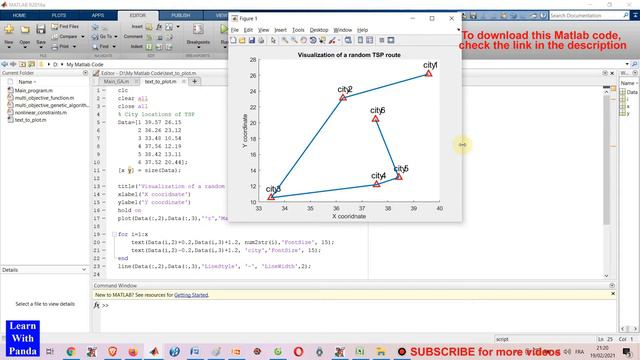640x360 pixels.
Task: Click the editor vertical scrollbar
Action: coord(606,161)
